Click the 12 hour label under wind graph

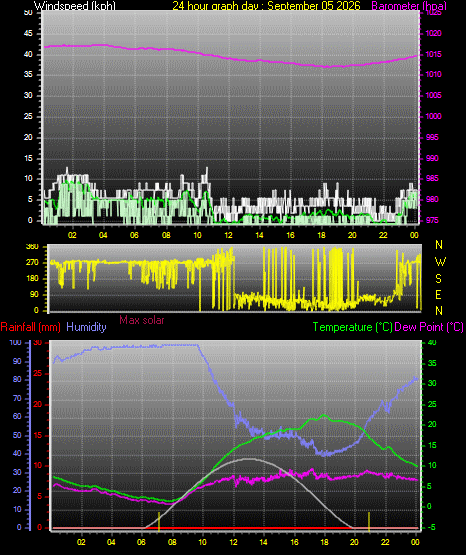coord(228,235)
